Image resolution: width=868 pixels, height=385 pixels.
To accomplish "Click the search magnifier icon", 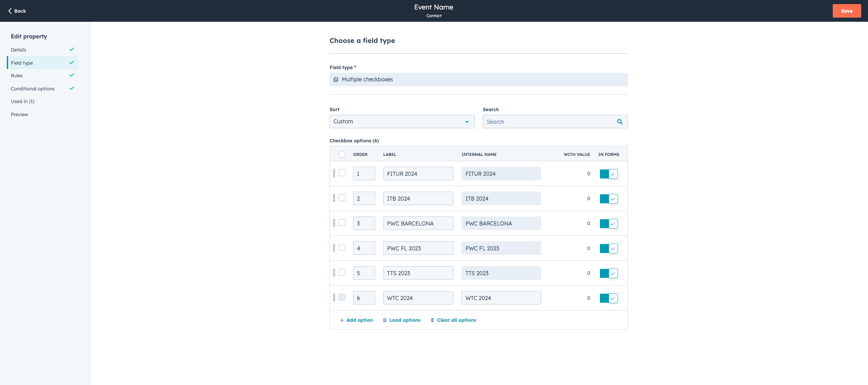I will pos(620,122).
